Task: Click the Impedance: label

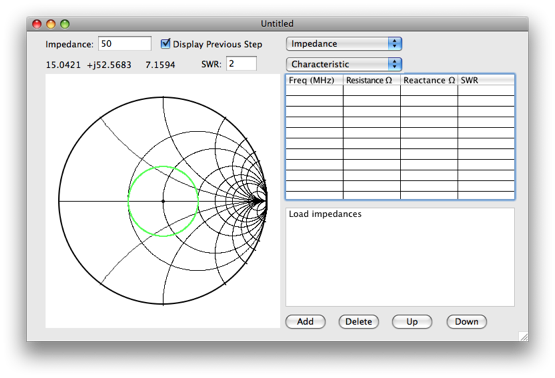Action: pos(69,44)
